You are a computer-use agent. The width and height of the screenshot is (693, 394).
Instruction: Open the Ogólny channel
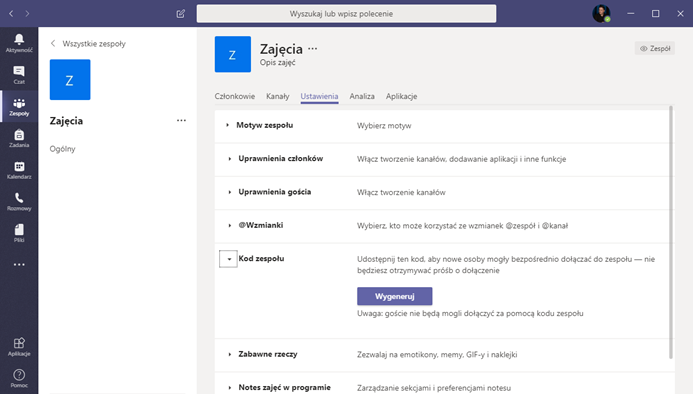tap(62, 149)
